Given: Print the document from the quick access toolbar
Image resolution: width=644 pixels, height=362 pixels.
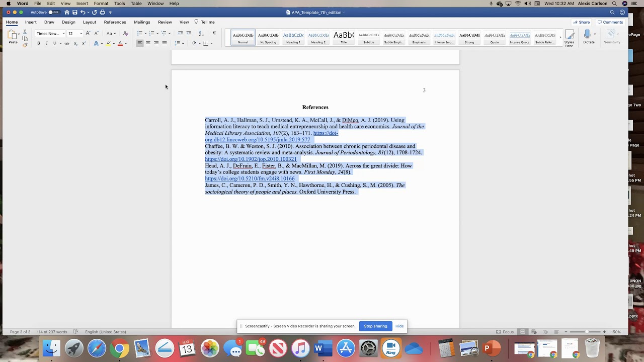Looking at the screenshot, I should click(x=102, y=12).
